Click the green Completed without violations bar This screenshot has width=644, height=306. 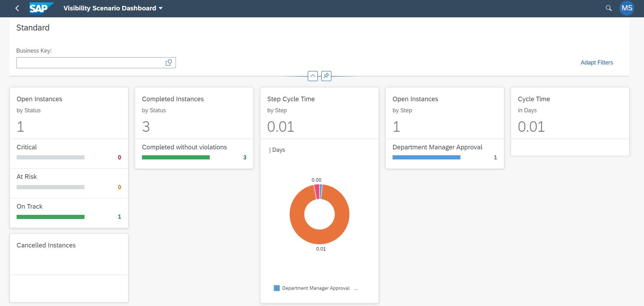click(x=176, y=157)
